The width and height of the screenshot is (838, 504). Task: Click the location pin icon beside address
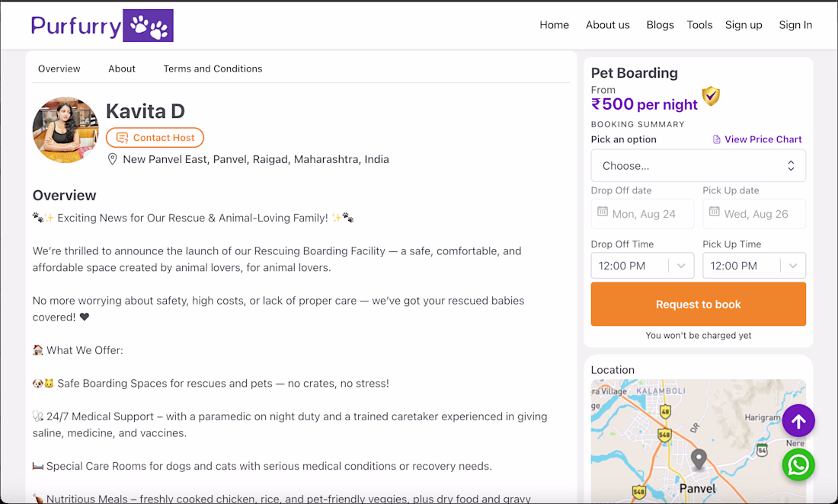click(x=112, y=159)
